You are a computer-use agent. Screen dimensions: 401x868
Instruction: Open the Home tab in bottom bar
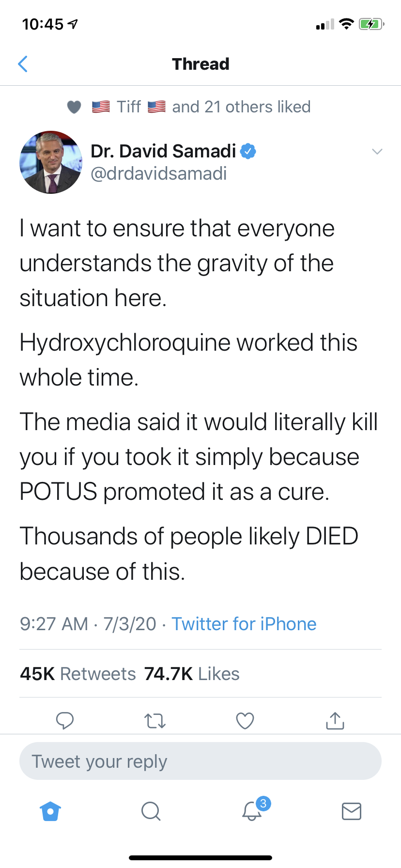pos(51,811)
